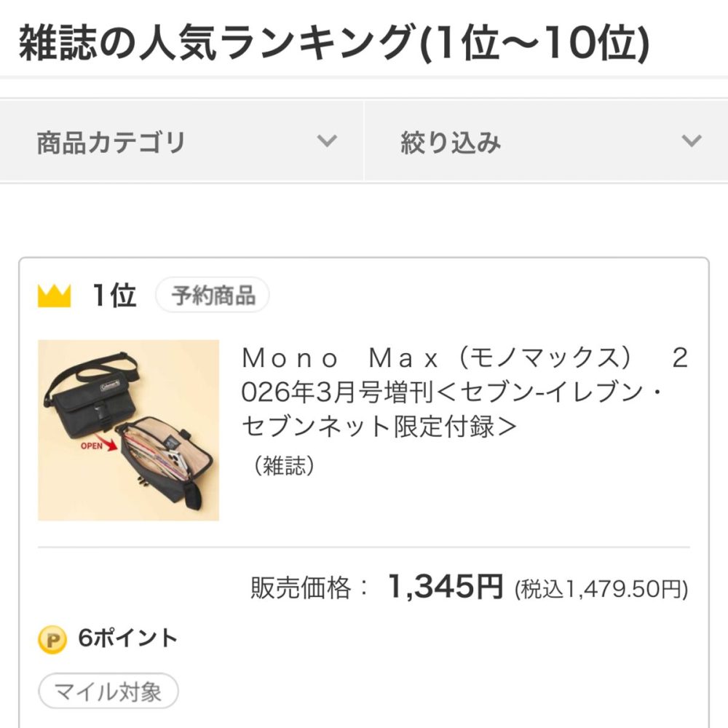
Task: Select the (雑誌) category tag
Action: 284,464
